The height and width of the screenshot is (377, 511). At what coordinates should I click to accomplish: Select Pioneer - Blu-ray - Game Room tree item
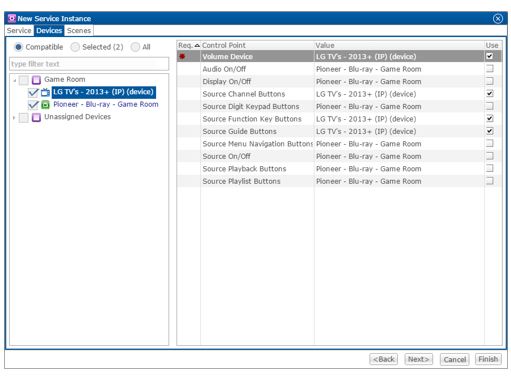pyautogui.click(x=106, y=104)
